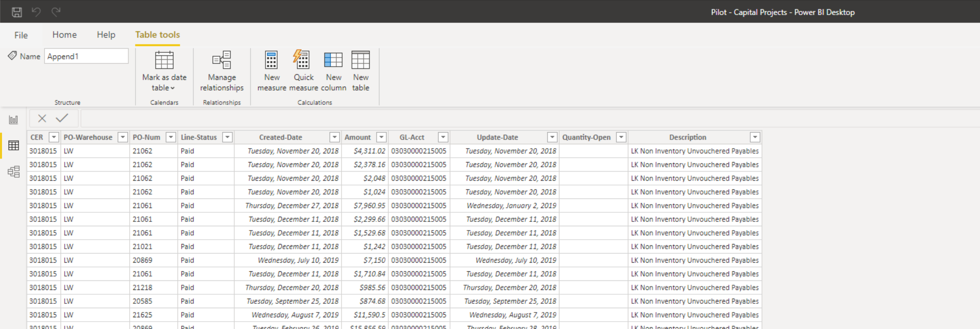
Task: Switch to the Home tab
Action: [65, 35]
